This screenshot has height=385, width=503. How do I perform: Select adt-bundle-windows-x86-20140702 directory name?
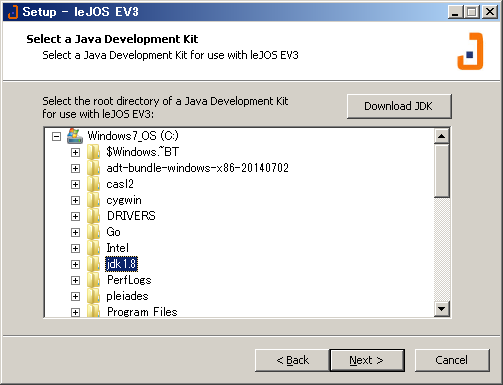tap(198, 168)
